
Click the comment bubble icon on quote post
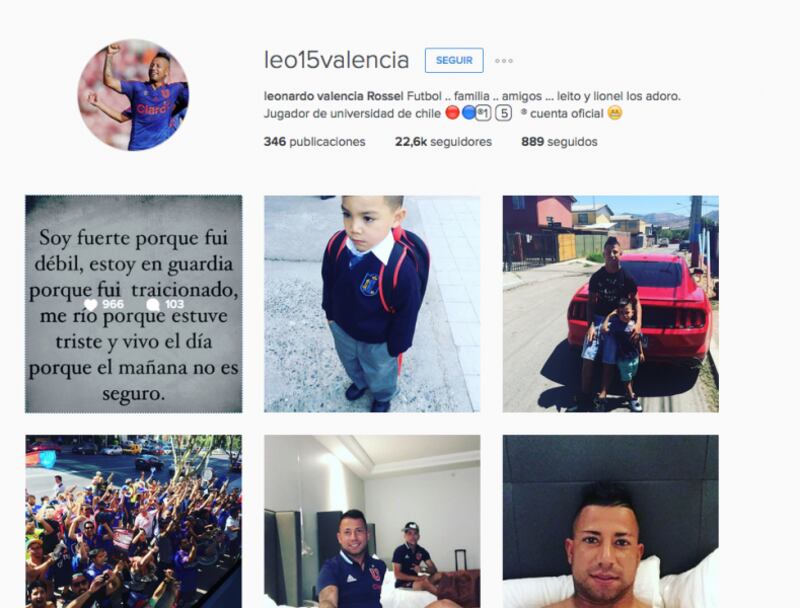(153, 305)
